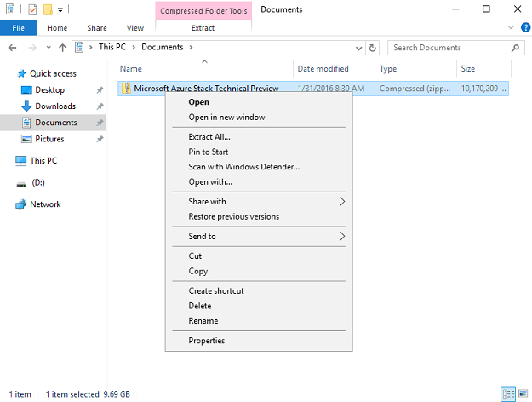Viewport: 532px width, 402px height.
Task: Switch to the Share ribbon tab
Action: [97, 28]
